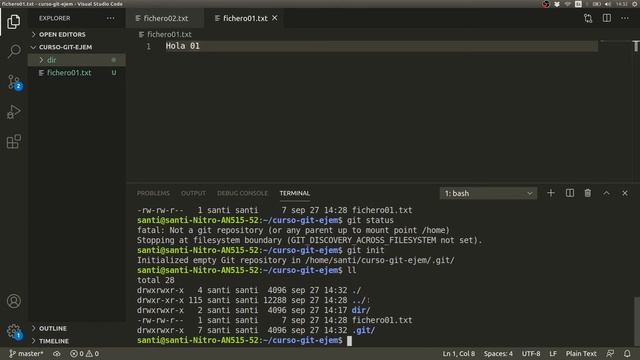The height and width of the screenshot is (360, 640).
Task: Create a new terminal with plus icon
Action: coord(551,193)
